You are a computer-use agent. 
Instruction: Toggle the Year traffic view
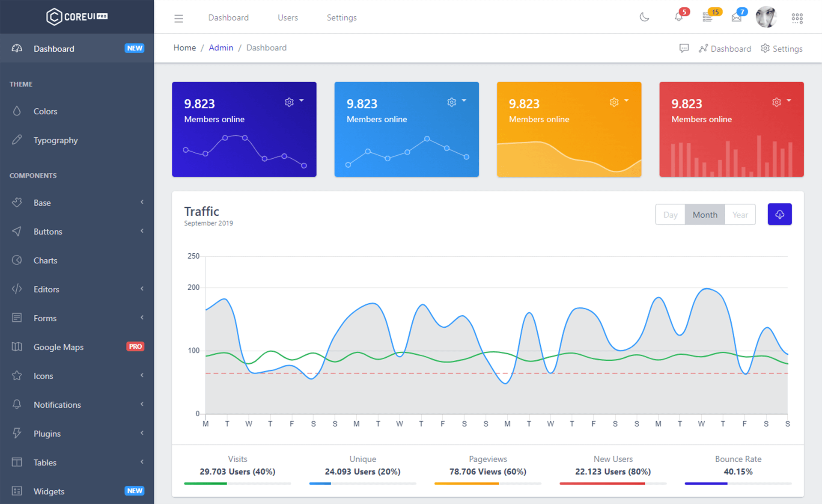(x=739, y=214)
